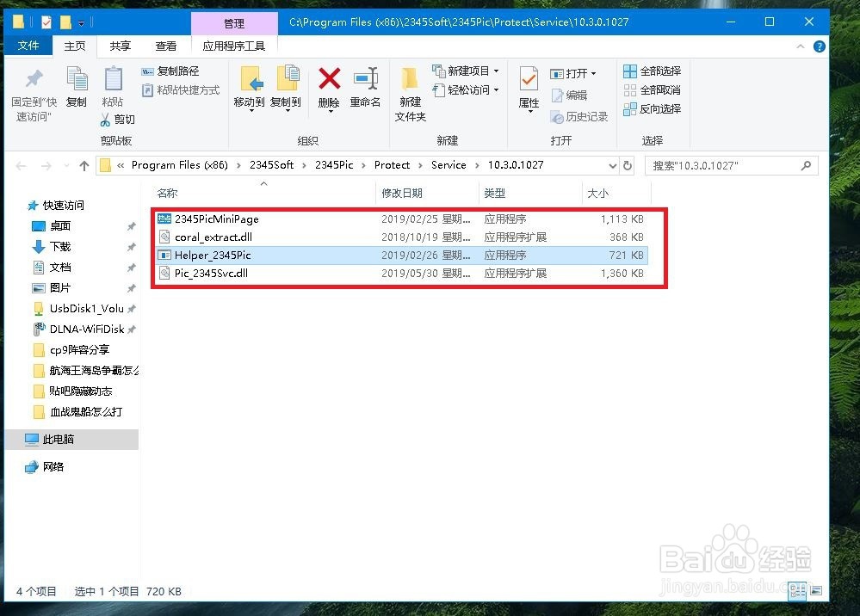Click Program Files (x86) in breadcrumb
Screen dimensions: 860x616
pyautogui.click(x=179, y=165)
